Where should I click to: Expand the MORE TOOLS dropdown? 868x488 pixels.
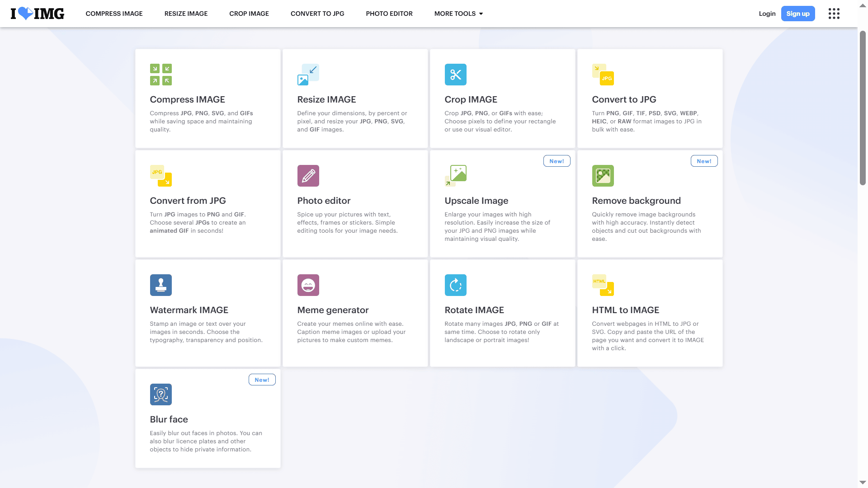point(458,14)
